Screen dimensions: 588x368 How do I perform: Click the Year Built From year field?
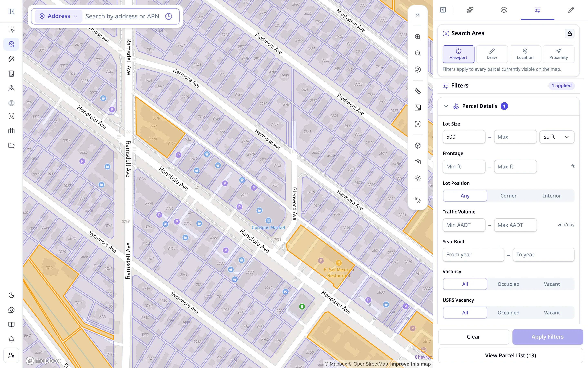[473, 255]
